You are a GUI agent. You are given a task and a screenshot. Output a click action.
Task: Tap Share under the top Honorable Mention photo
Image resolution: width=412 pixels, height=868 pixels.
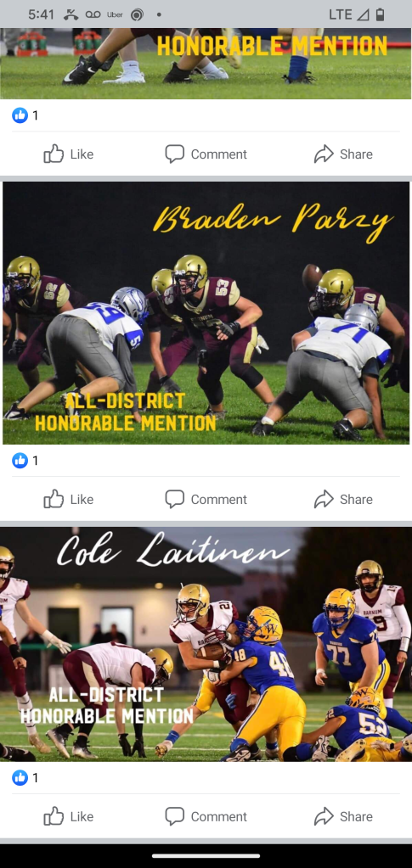[x=343, y=154]
